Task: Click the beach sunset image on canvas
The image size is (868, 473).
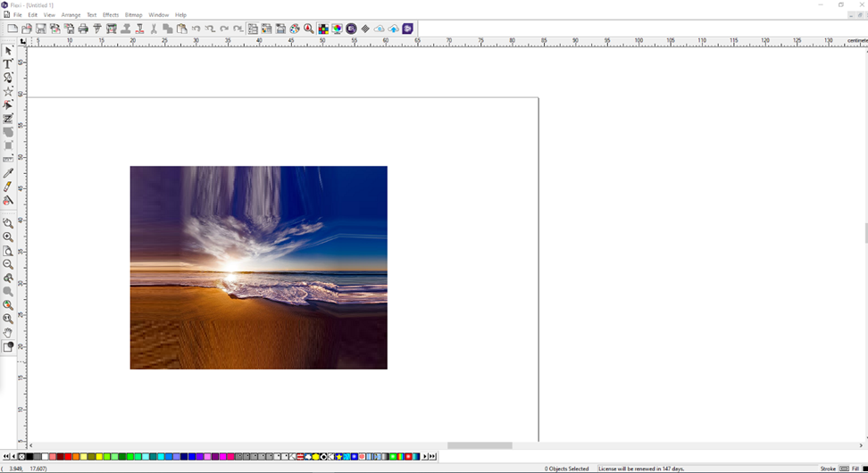Action: 258,268
